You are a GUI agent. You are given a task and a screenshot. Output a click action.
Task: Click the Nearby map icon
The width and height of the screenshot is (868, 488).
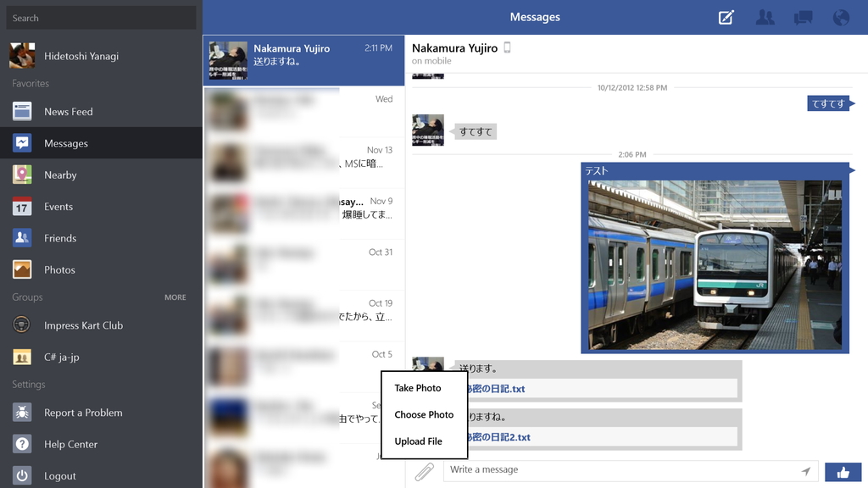pos(22,175)
